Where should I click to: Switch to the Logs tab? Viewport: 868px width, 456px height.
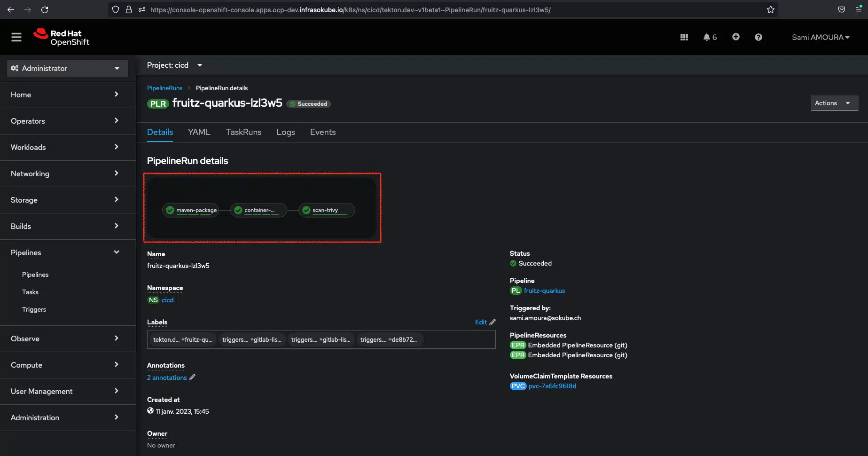[x=286, y=132]
